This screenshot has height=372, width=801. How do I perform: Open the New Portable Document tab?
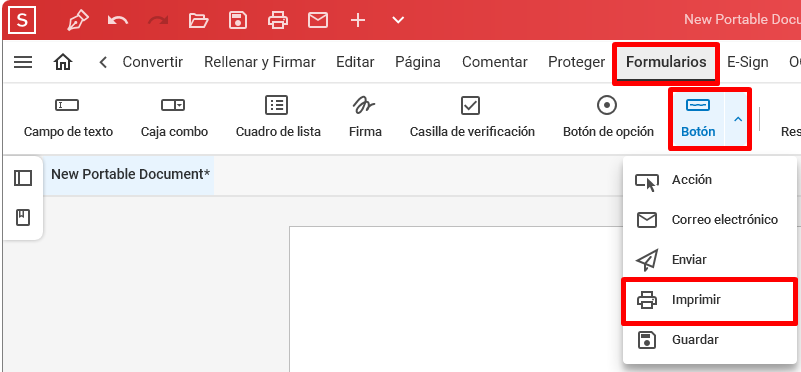click(x=130, y=174)
